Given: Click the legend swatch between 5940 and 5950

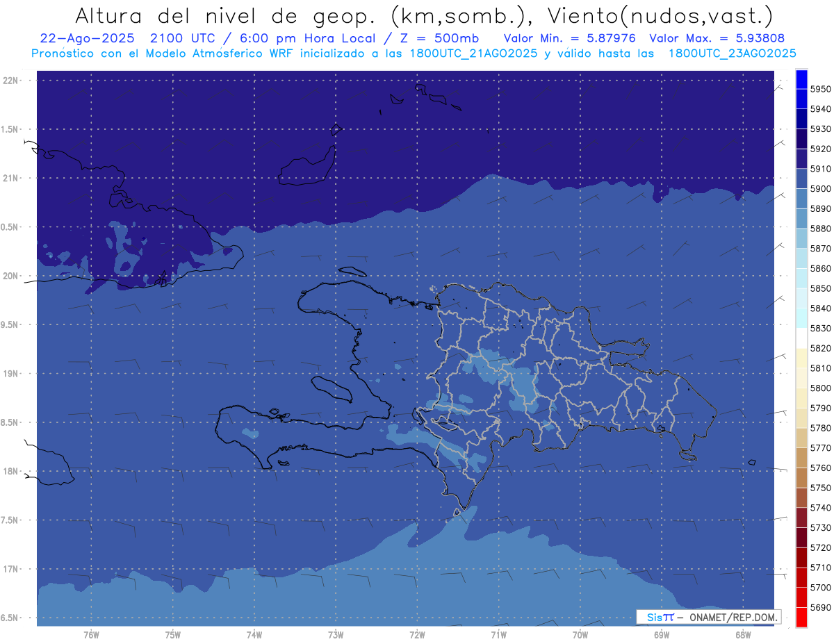Looking at the screenshot, I should click(801, 99).
